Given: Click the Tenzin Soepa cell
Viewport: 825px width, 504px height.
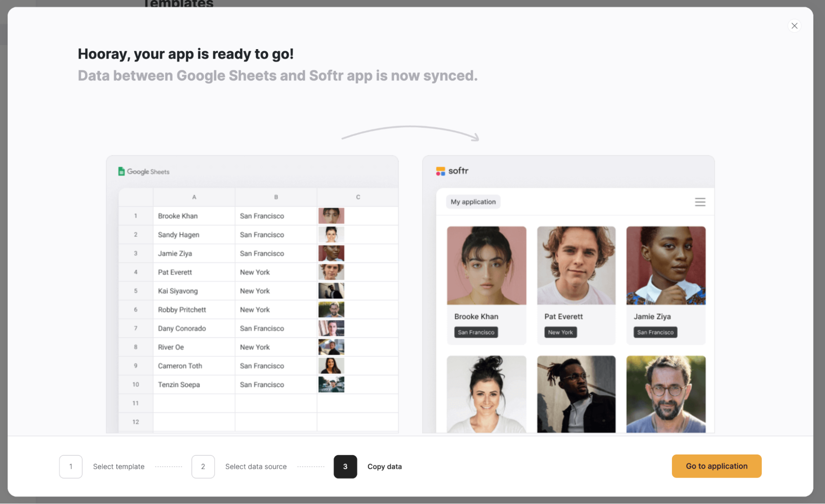Looking at the screenshot, I should pyautogui.click(x=194, y=384).
